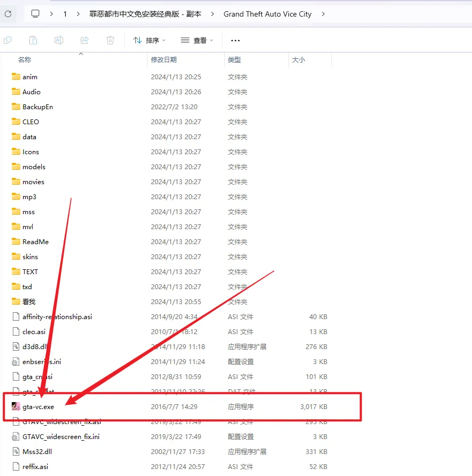Open the more options ellipsis menu
This screenshot has height=476, width=472.
[x=235, y=40]
